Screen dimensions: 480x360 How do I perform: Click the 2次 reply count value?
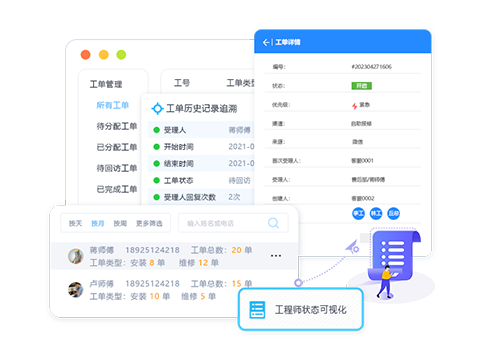pyautogui.click(x=234, y=197)
